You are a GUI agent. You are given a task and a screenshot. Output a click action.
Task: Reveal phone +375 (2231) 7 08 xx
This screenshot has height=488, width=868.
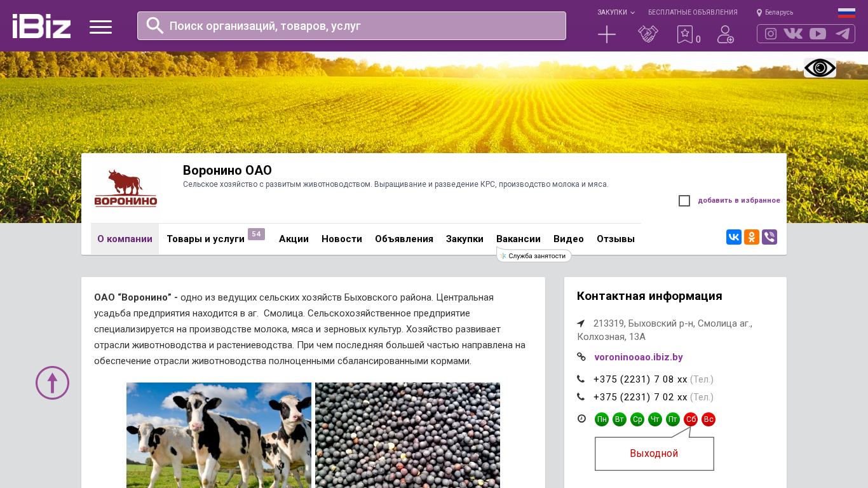641,379
